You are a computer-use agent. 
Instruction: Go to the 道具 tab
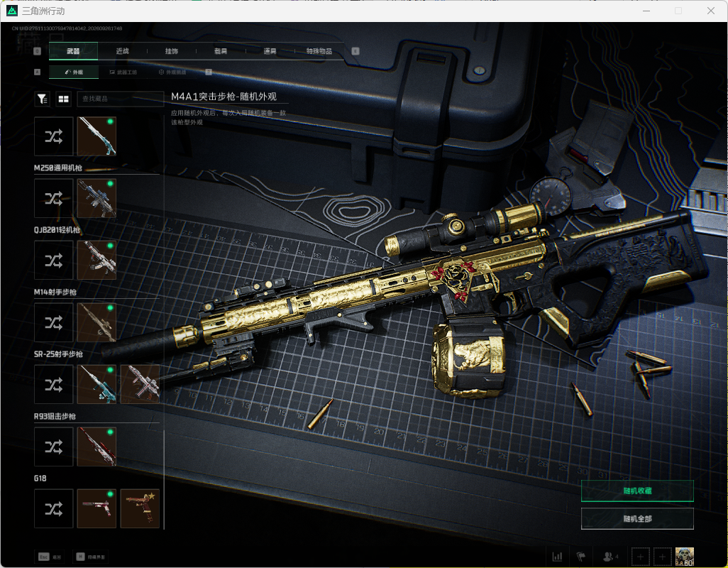(x=270, y=51)
